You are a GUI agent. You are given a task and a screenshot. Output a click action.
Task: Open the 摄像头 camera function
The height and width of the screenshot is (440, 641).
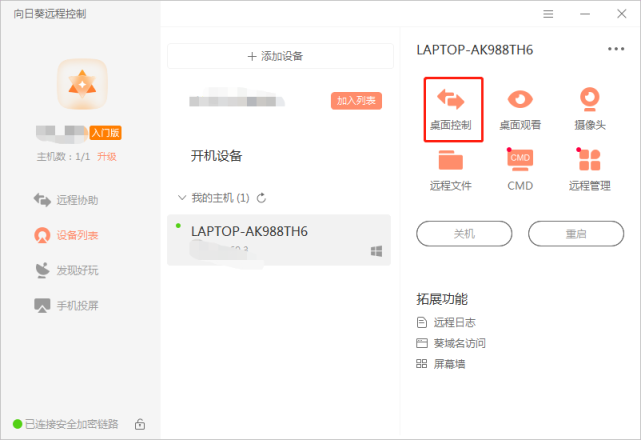[589, 109]
